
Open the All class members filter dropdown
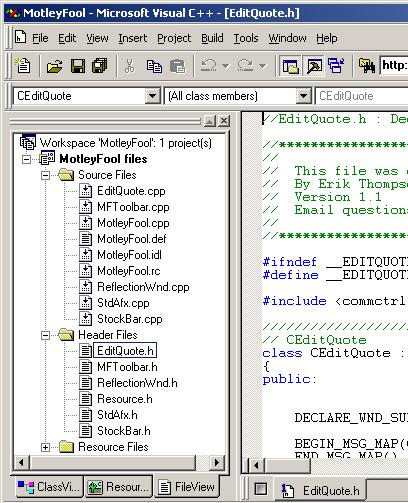[x=303, y=96]
